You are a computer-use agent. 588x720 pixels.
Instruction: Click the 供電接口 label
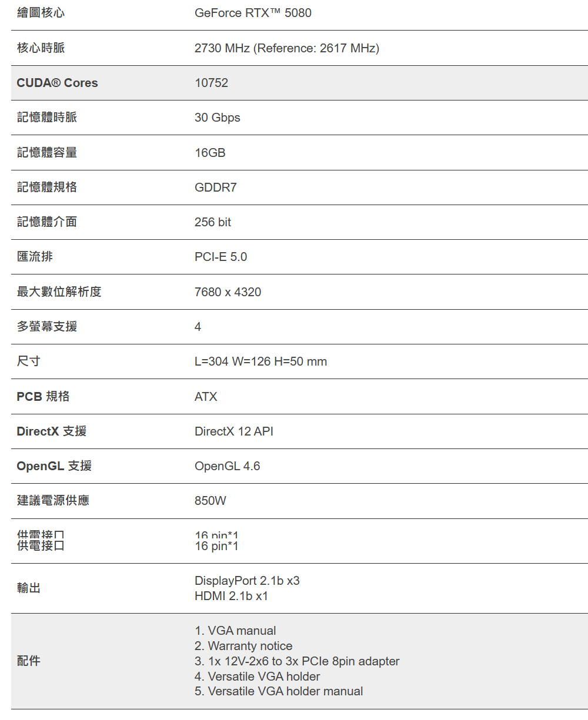pos(41,545)
